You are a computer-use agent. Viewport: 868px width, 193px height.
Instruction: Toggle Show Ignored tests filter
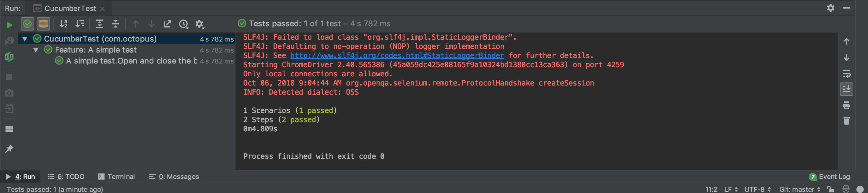click(43, 24)
